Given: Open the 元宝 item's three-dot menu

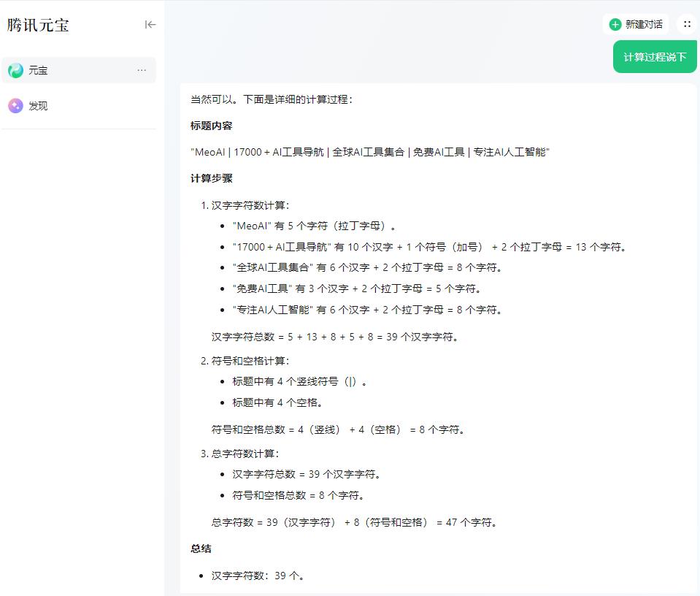Looking at the screenshot, I should click(142, 70).
